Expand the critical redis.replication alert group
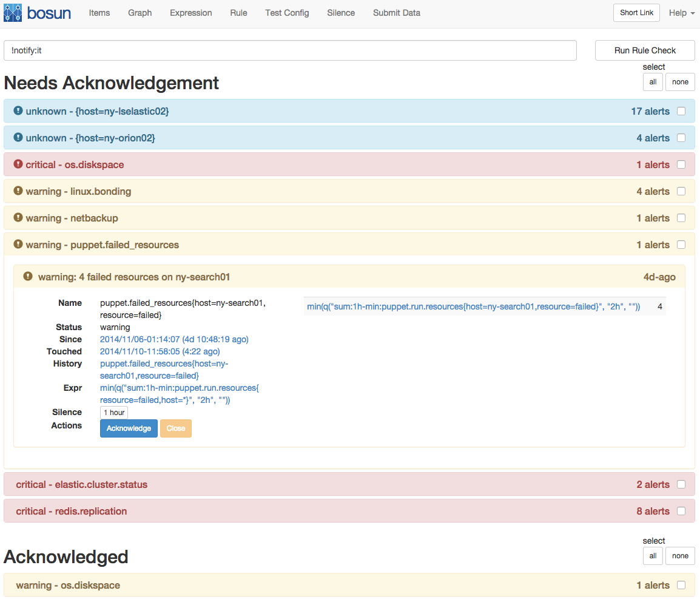The height and width of the screenshot is (602, 700). click(72, 511)
